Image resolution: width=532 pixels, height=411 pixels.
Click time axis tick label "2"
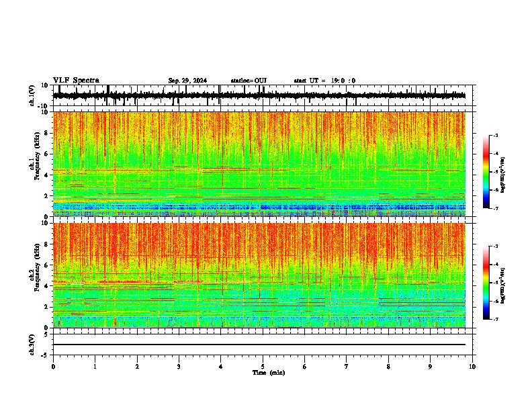(137, 367)
